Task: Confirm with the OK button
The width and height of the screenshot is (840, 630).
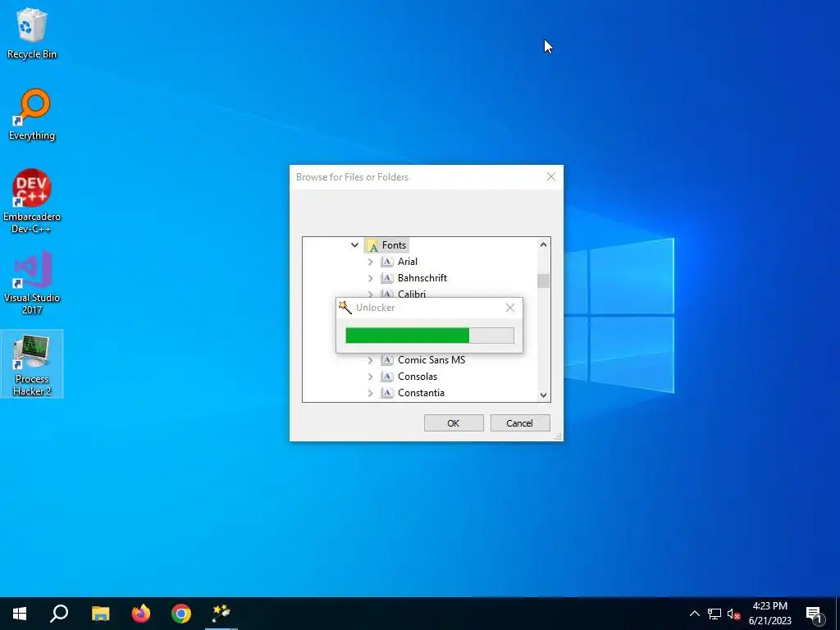Action: click(x=453, y=423)
